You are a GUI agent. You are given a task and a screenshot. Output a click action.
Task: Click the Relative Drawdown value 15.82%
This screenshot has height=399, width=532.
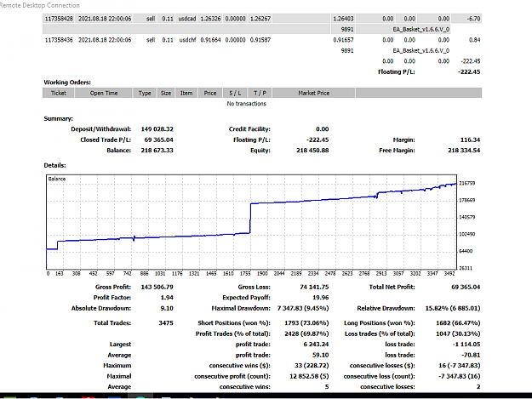coord(453,309)
